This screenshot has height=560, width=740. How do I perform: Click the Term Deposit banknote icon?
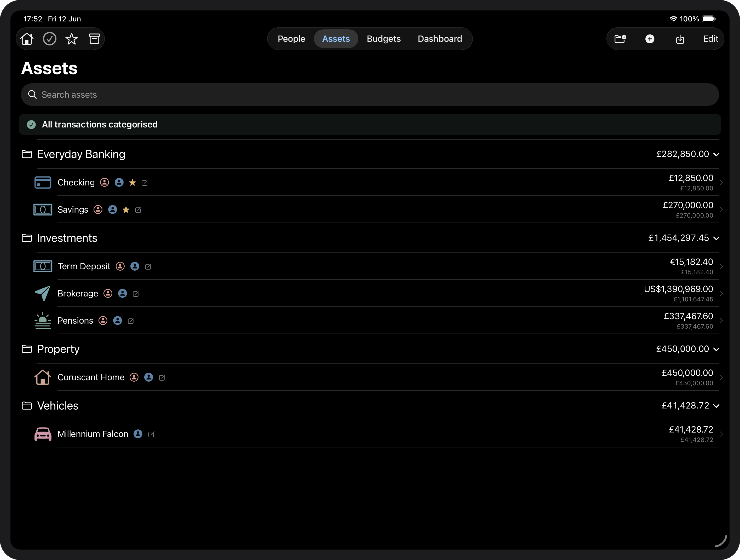(43, 266)
